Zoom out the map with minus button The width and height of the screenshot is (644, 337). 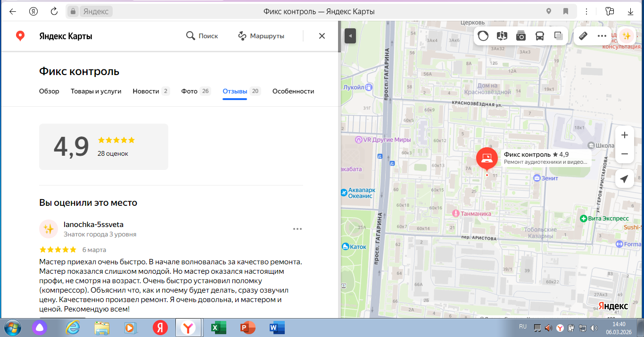[625, 154]
